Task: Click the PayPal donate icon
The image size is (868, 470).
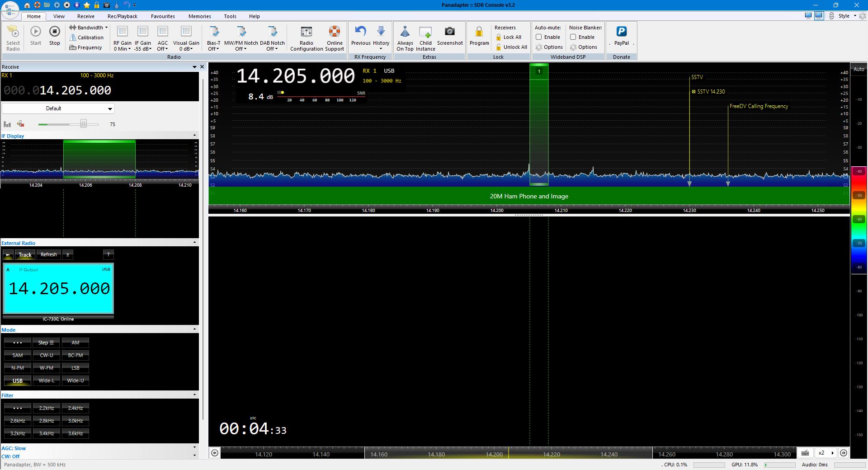Action: pyautogui.click(x=621, y=32)
